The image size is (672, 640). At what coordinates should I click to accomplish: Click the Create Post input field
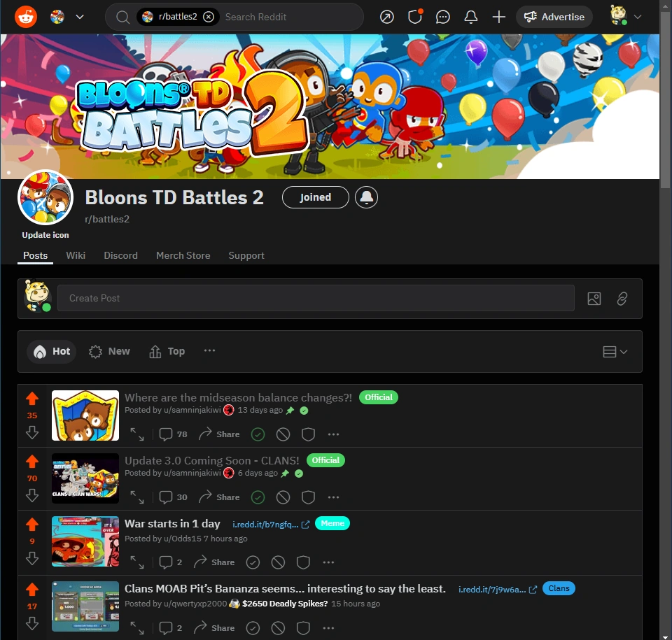point(316,298)
